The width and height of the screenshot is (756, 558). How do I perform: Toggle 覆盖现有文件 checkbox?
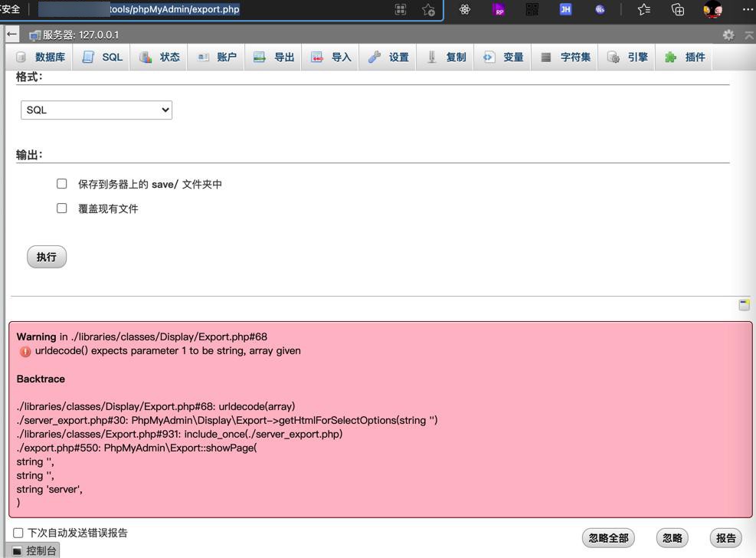(62, 208)
